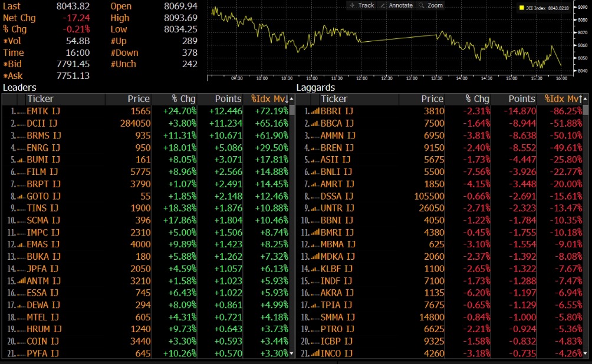Open the EMTK IJ ticker row

43,111
